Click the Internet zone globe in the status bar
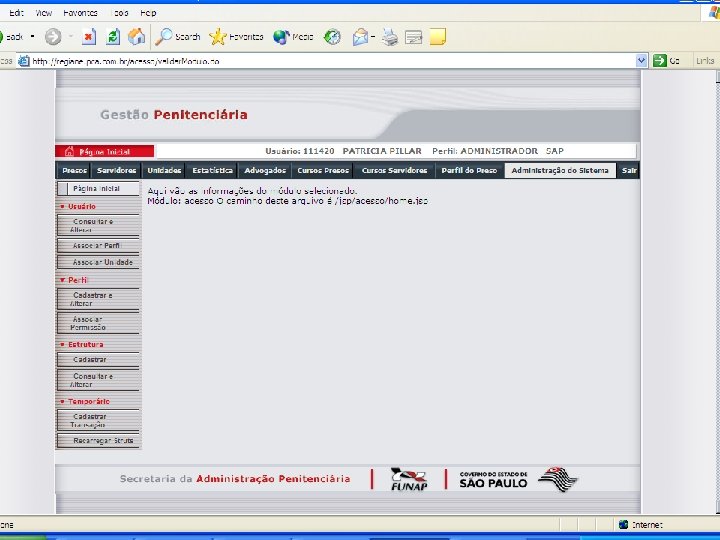Image resolution: width=720 pixels, height=540 pixels. (624, 524)
